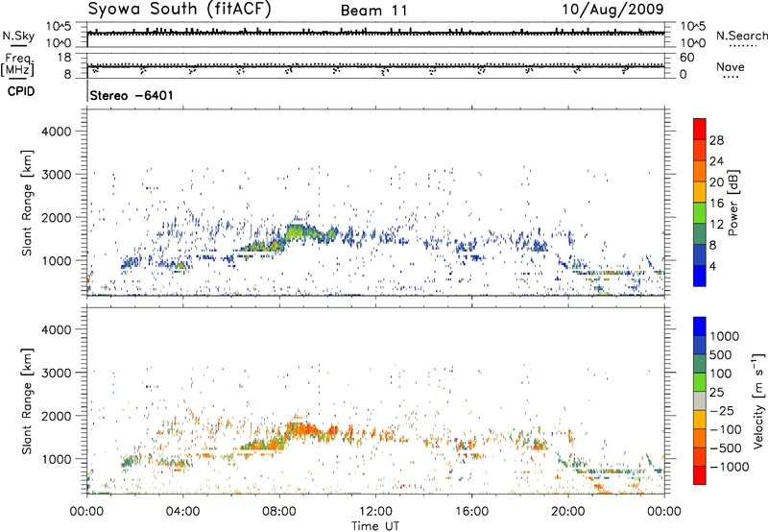Select the '20' label on Power colorbar
This screenshot has height=532, width=768.
716,182
